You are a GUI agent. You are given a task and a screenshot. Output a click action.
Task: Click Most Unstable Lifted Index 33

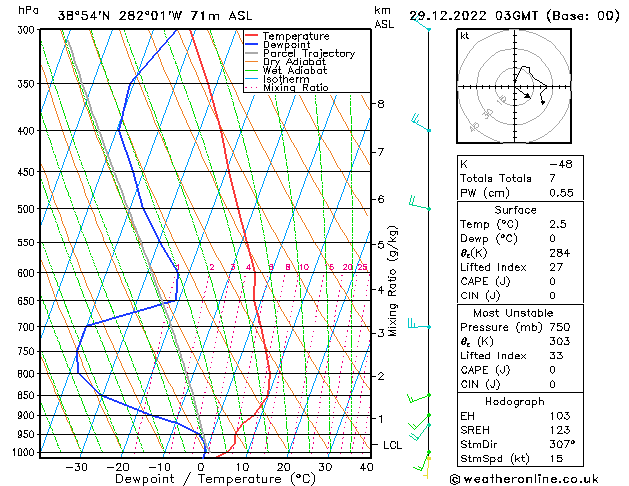(x=556, y=356)
